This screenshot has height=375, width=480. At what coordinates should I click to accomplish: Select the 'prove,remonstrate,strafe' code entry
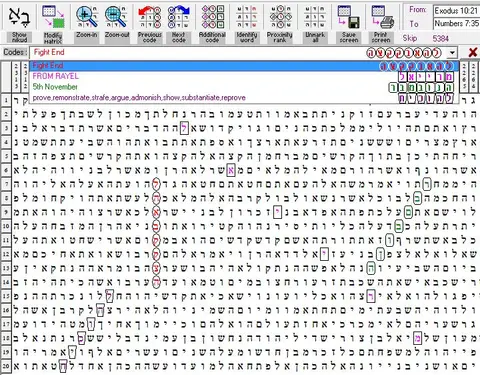click(x=244, y=98)
